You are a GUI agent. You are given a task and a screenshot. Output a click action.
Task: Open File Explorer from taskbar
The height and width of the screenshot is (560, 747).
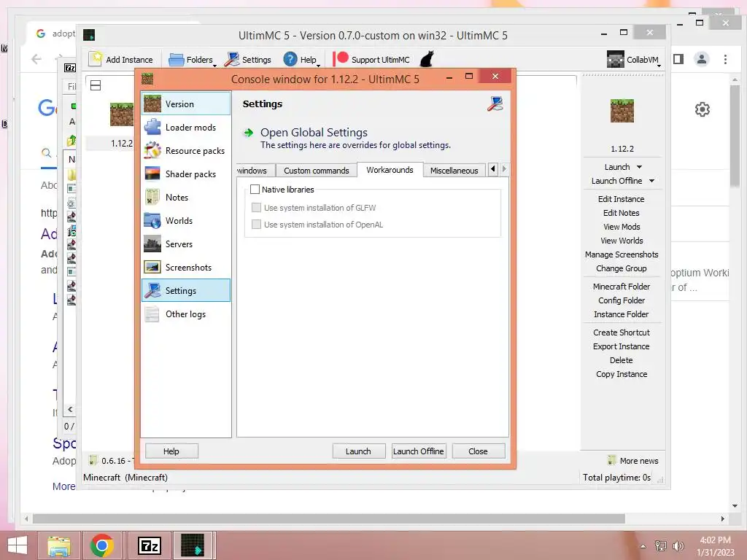click(x=59, y=545)
